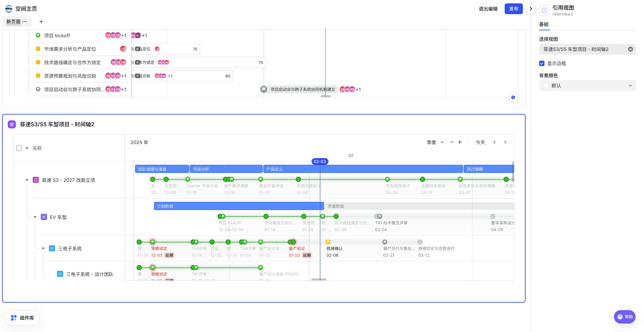Click the 退出编辑 button
644x332 pixels.
click(488, 9)
